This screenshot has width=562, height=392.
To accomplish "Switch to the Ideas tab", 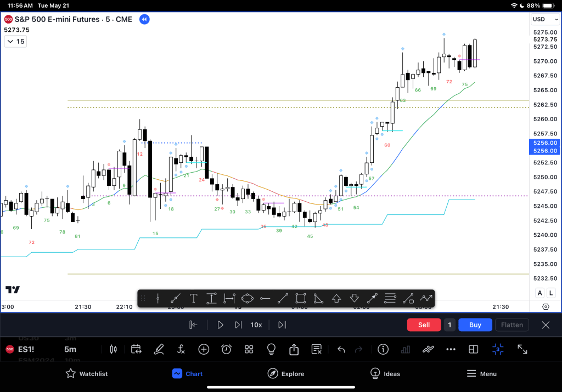I will click(385, 373).
